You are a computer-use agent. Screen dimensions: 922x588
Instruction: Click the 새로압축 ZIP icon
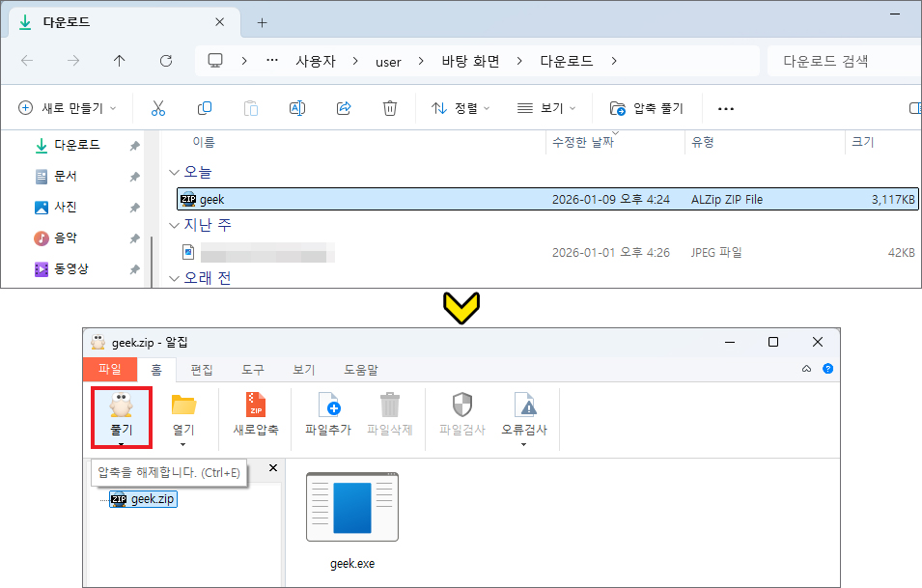(256, 406)
